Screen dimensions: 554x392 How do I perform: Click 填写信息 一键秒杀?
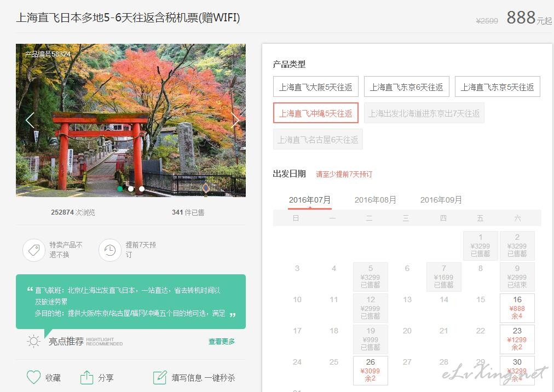[203, 378]
